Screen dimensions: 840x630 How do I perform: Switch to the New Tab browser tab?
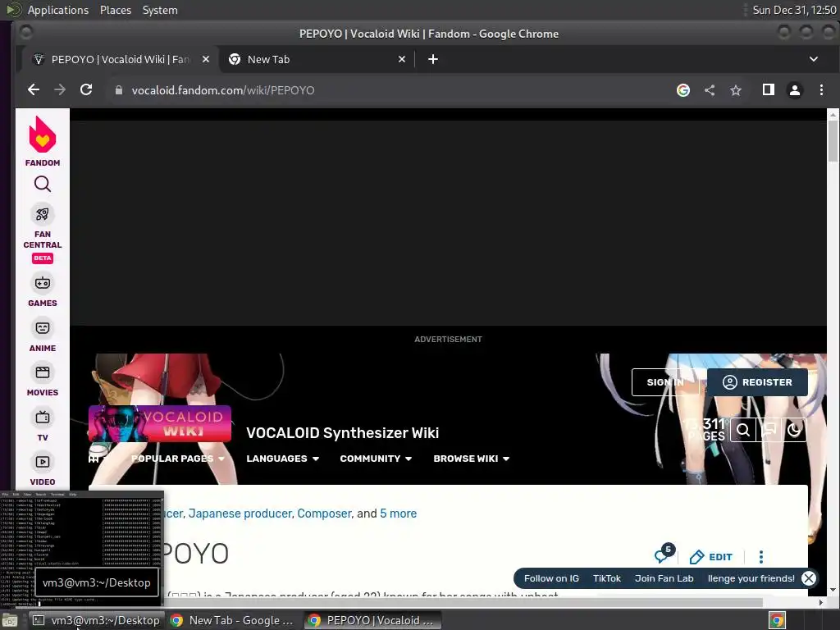(316, 59)
